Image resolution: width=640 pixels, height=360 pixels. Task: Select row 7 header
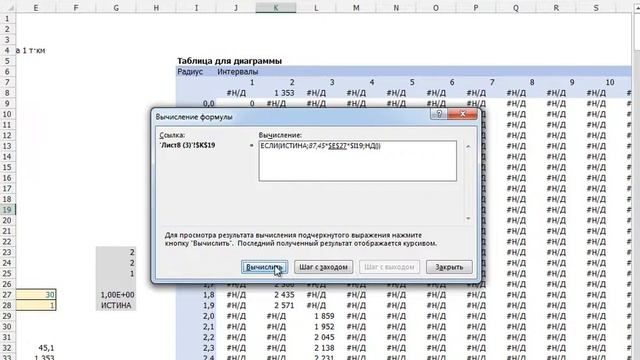coord(7,82)
